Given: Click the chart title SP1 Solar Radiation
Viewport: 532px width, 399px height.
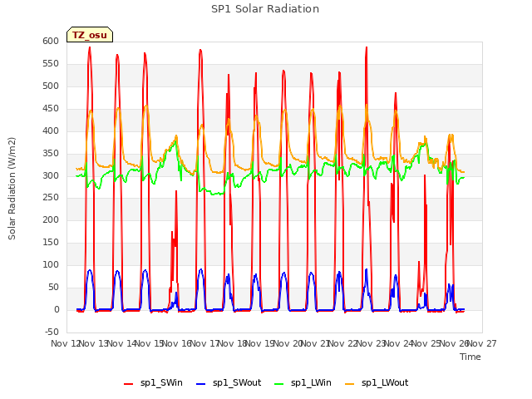Looking at the screenshot, I should pos(265,9).
